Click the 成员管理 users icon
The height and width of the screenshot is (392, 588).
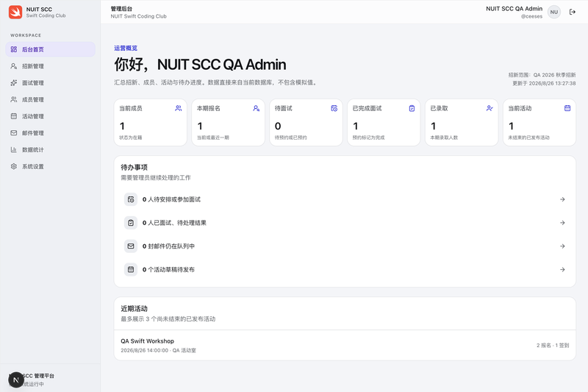(x=14, y=99)
